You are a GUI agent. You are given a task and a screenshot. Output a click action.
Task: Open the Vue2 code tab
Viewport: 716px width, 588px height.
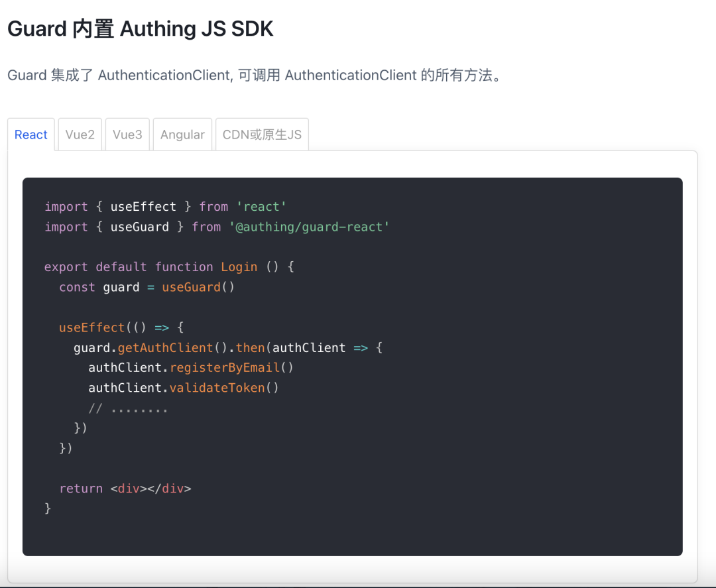click(x=80, y=135)
